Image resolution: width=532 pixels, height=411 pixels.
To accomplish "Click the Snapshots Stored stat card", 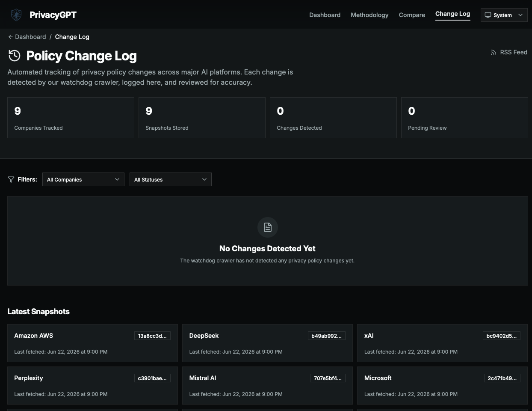I will pos(202,118).
